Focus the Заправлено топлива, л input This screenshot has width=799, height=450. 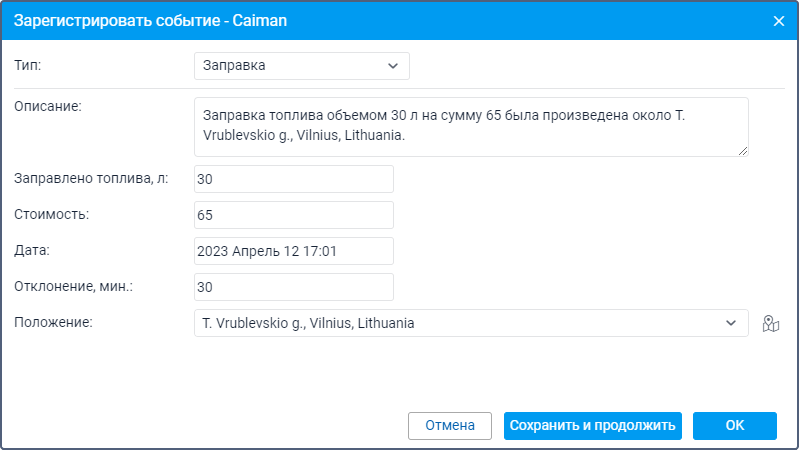(x=294, y=179)
